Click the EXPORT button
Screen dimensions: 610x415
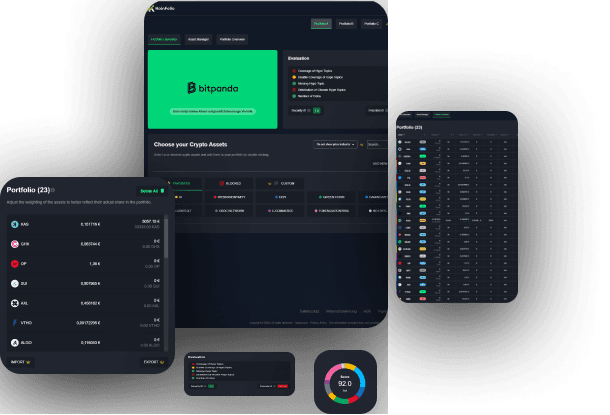pyautogui.click(x=154, y=362)
